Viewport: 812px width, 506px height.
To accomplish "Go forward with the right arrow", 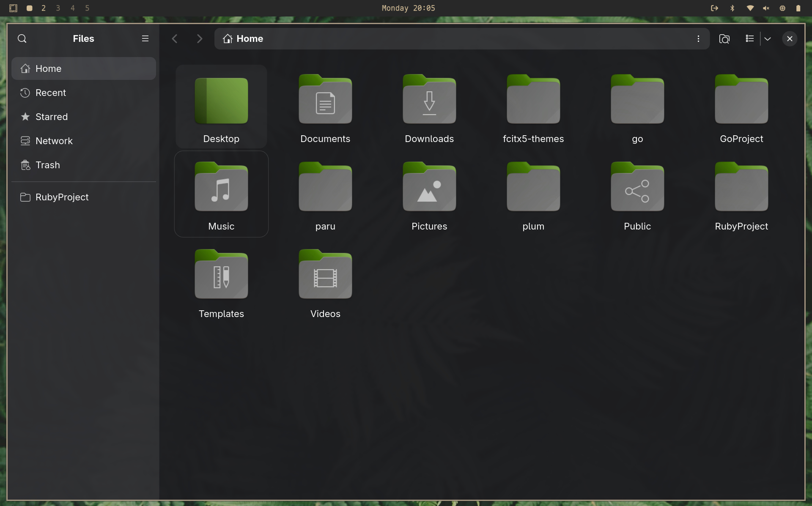I will pyautogui.click(x=200, y=39).
